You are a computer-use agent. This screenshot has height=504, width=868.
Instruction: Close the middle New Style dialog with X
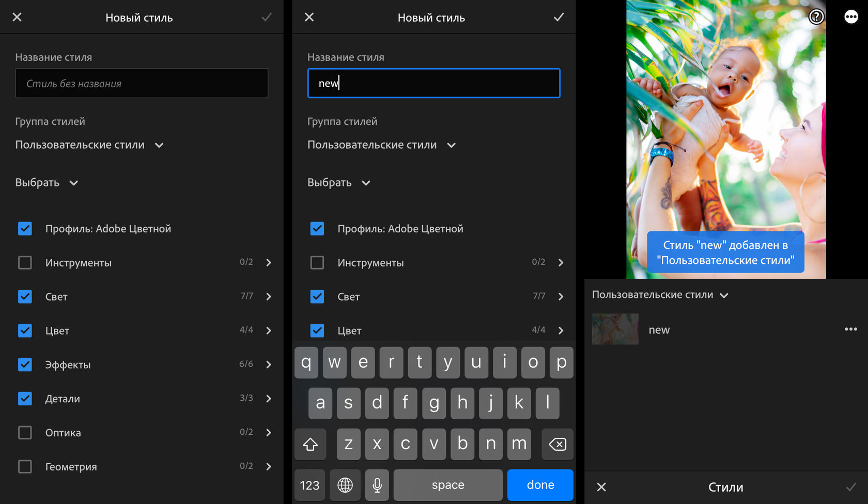[309, 17]
